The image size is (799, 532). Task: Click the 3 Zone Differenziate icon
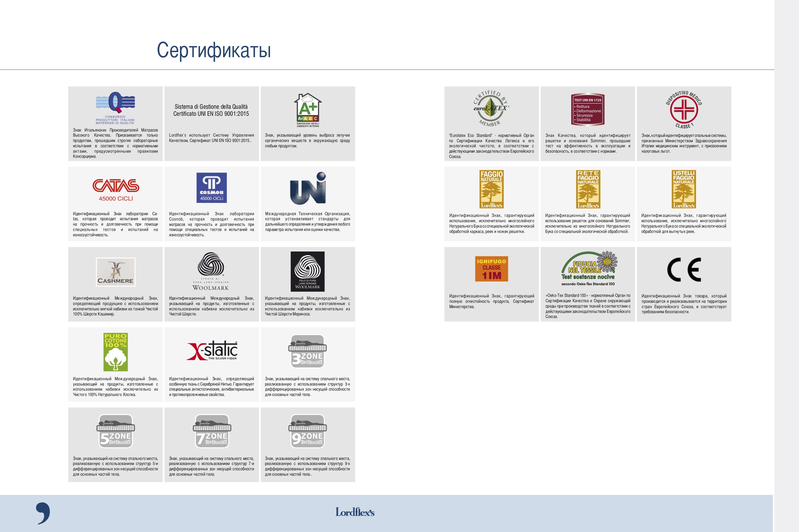tap(308, 351)
